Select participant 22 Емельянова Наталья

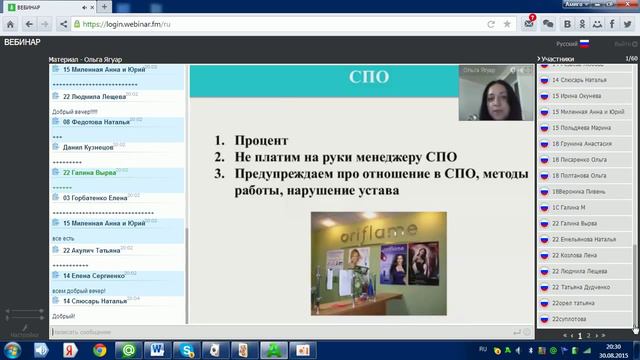pos(585,239)
